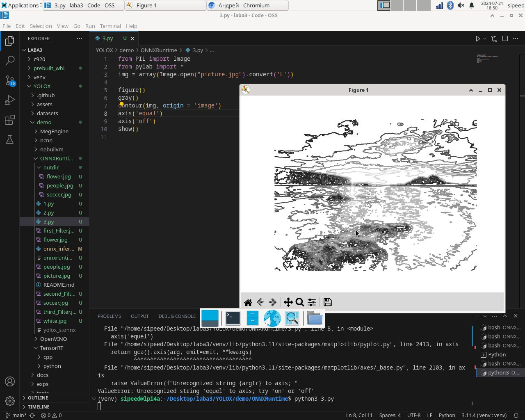Expand the OUTLINE section
525x420 pixels.
point(38,398)
